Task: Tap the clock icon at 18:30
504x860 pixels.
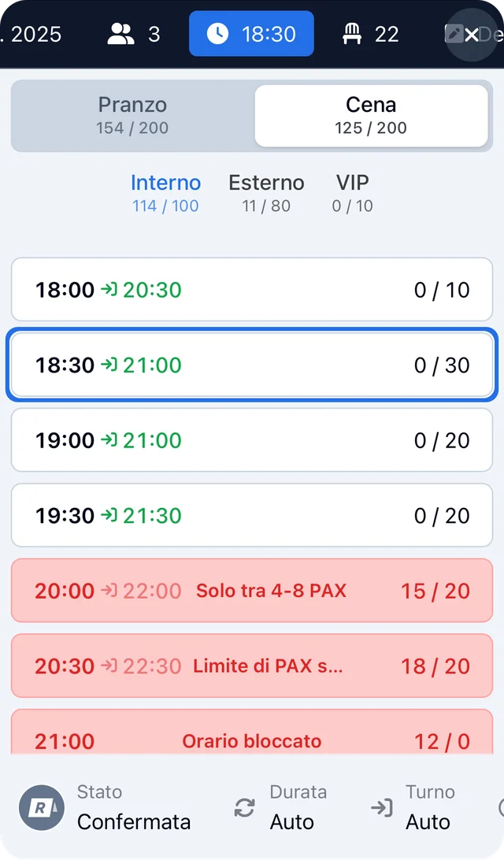Action: (x=217, y=34)
